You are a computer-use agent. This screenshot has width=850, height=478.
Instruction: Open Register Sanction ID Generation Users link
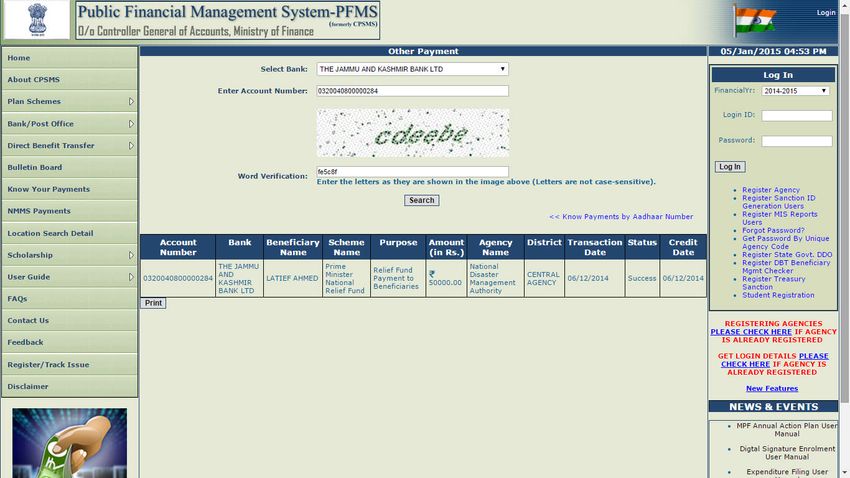click(778, 202)
